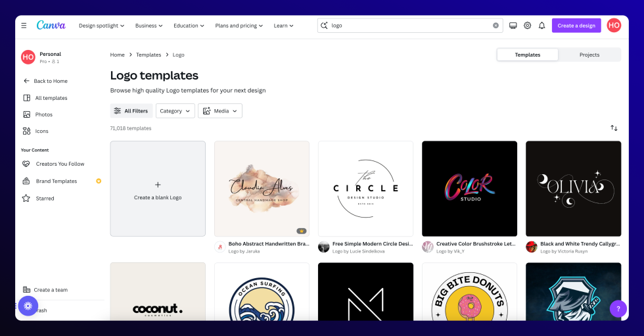
Task: Open the desktop app monitor icon
Action: coord(513,26)
